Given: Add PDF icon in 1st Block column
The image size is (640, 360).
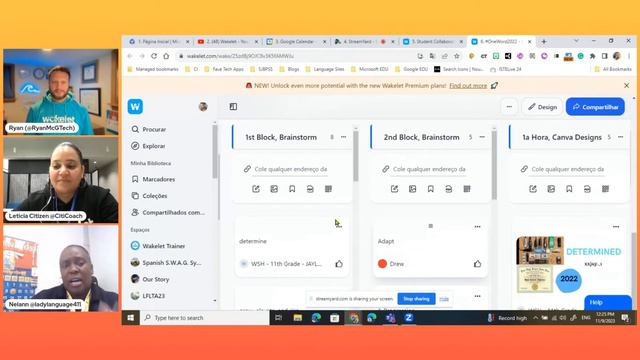Looking at the screenshot, I should 310,189.
